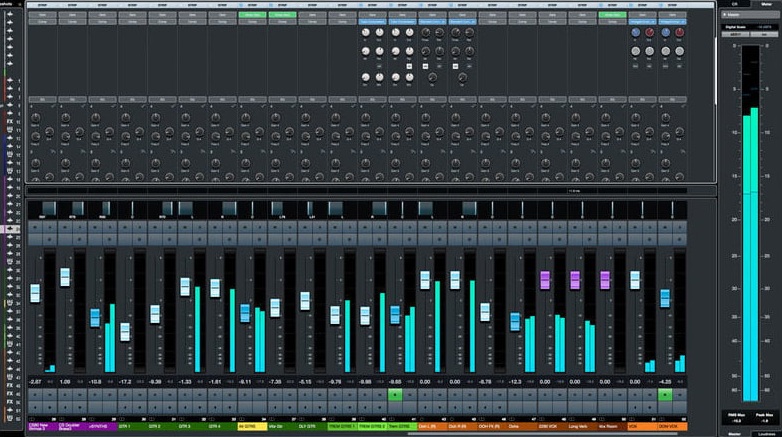Mute the VOX channel
This screenshot has width=782, height=437.
click(634, 227)
